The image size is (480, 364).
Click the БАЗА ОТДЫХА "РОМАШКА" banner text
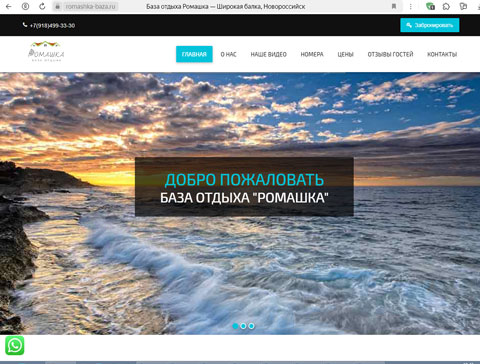pyautogui.click(x=244, y=198)
